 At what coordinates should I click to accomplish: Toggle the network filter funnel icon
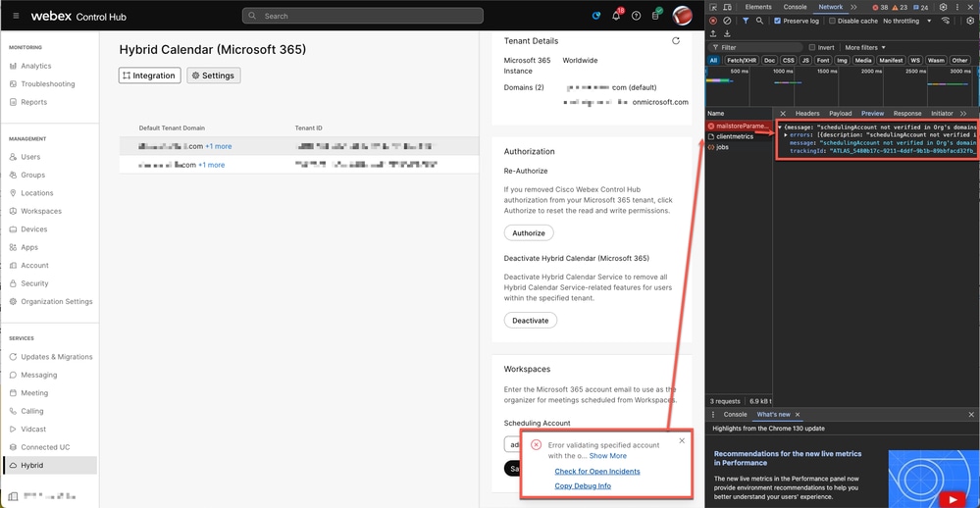[746, 21]
